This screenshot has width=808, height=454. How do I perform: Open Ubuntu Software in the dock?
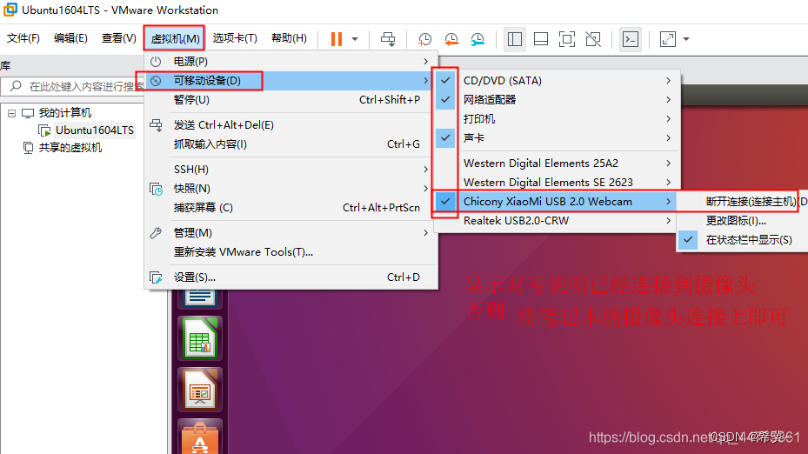[200, 437]
